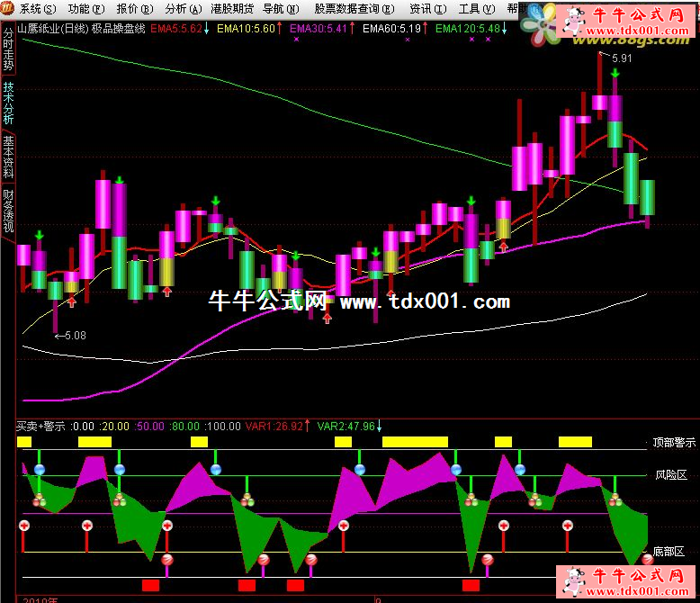Click the VAR1 26.92 indicator value
This screenshot has width=700, height=603.
pos(274,427)
